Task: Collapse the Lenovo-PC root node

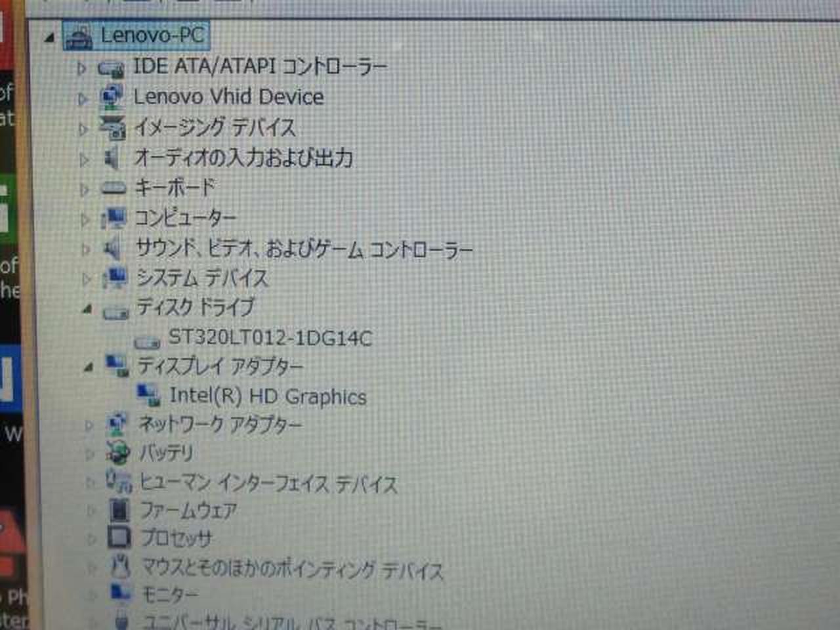Action: pos(50,38)
